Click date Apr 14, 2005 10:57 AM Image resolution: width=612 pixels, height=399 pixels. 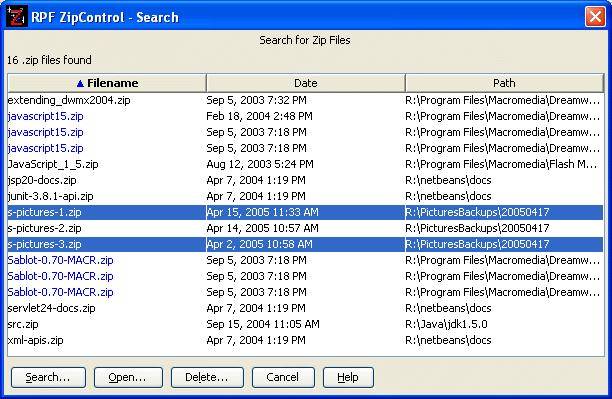point(263,228)
